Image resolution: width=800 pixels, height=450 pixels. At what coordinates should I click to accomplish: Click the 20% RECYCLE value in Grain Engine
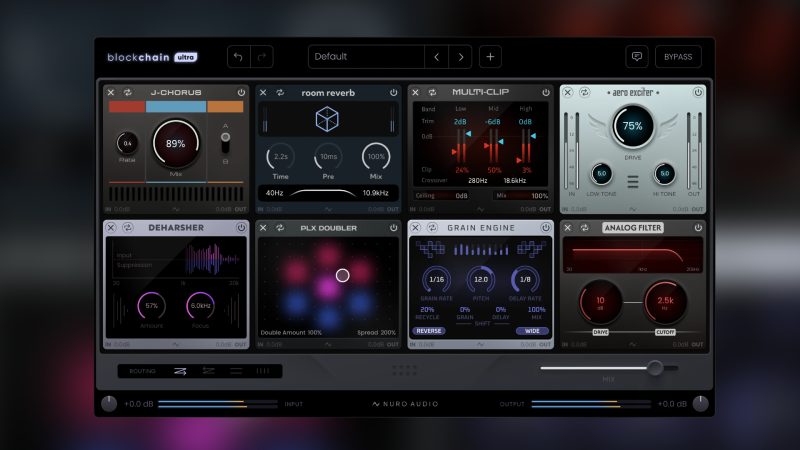427,310
